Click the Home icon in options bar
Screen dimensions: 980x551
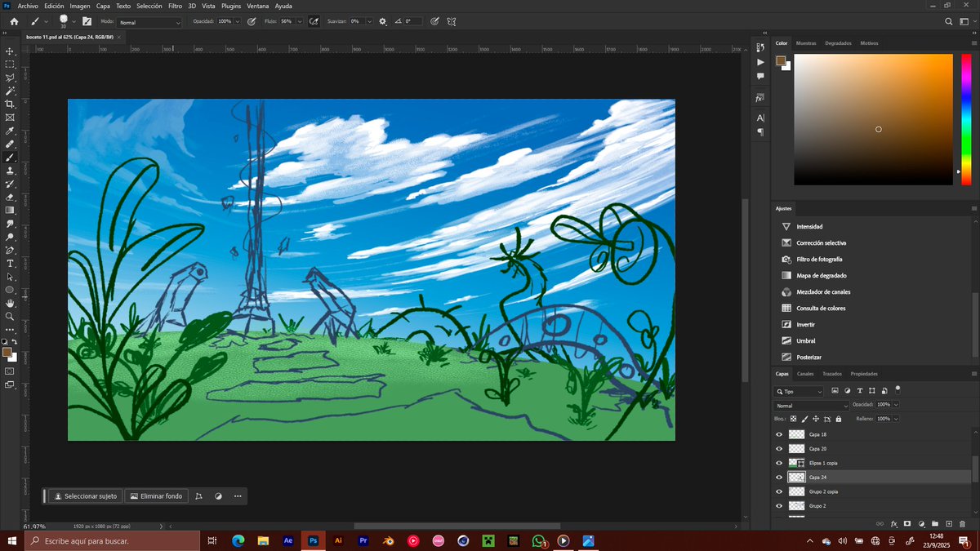pos(14,21)
